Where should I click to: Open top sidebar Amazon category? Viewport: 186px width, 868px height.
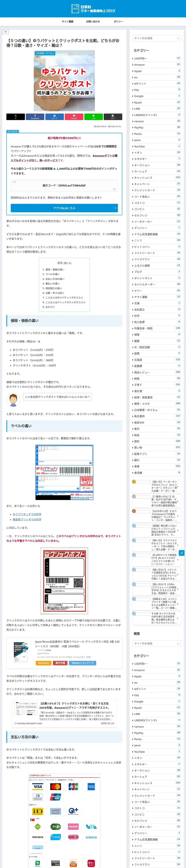[x=157, y=65]
